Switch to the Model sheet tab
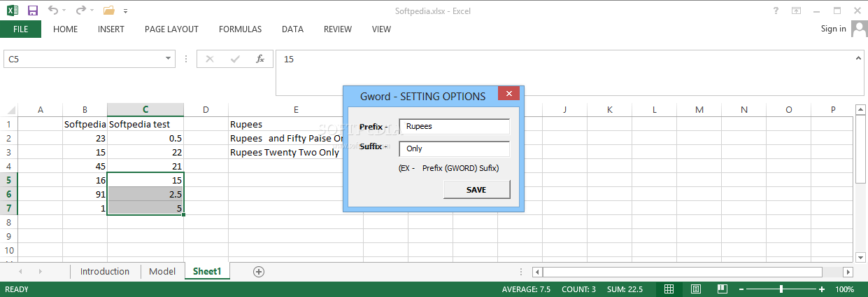 click(x=162, y=271)
